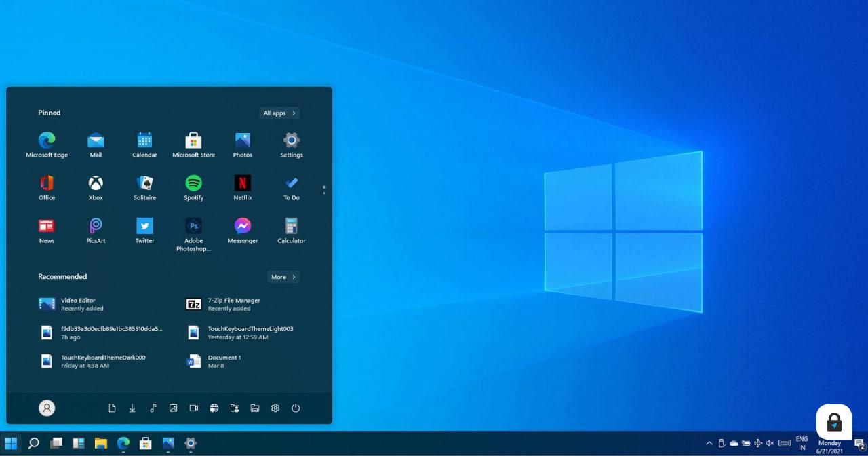The width and height of the screenshot is (868, 456).
Task: Open the pinned To Do app
Action: [x=292, y=187]
